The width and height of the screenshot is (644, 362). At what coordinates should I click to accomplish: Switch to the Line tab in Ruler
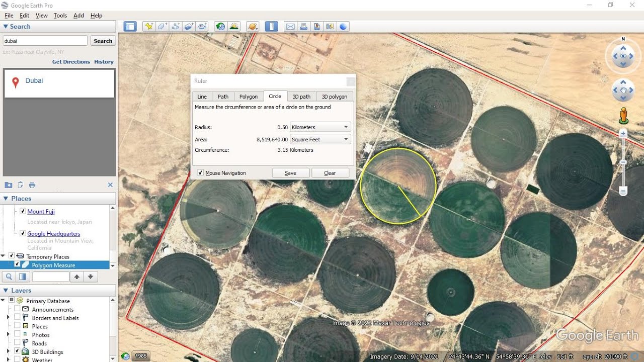(202, 97)
